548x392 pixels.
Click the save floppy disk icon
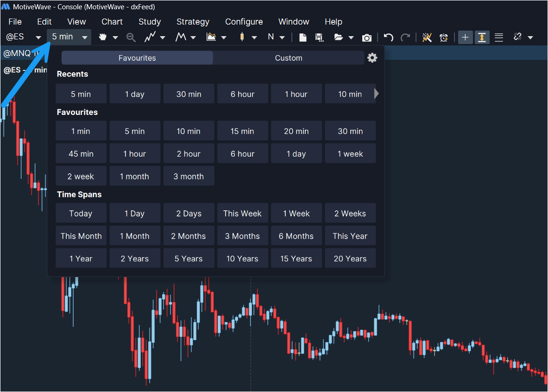click(319, 38)
